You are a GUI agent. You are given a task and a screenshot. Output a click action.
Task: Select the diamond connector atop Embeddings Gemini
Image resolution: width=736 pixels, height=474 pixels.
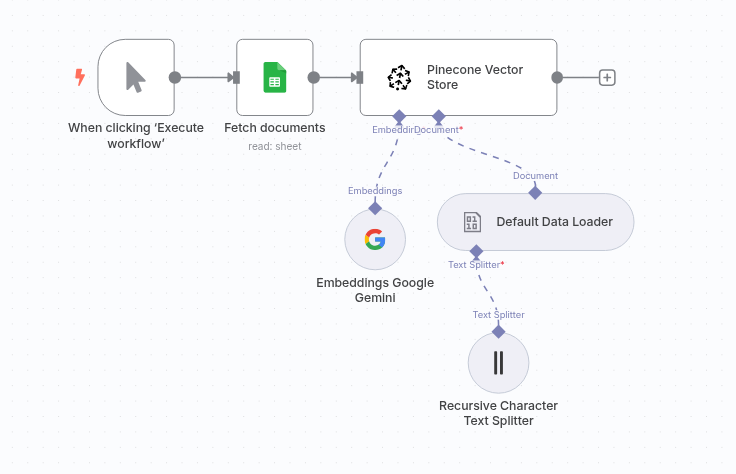[x=375, y=208]
